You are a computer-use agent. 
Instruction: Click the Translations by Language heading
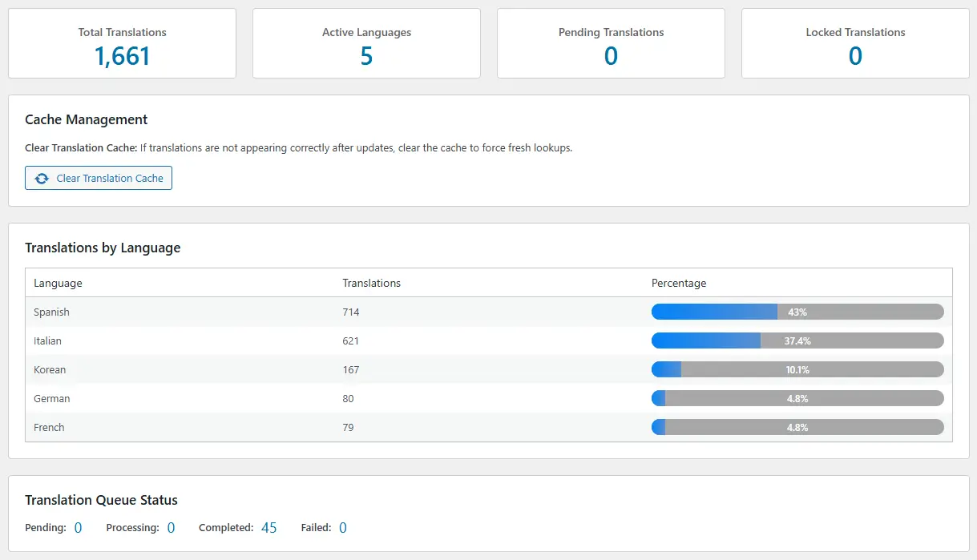pyautogui.click(x=101, y=248)
